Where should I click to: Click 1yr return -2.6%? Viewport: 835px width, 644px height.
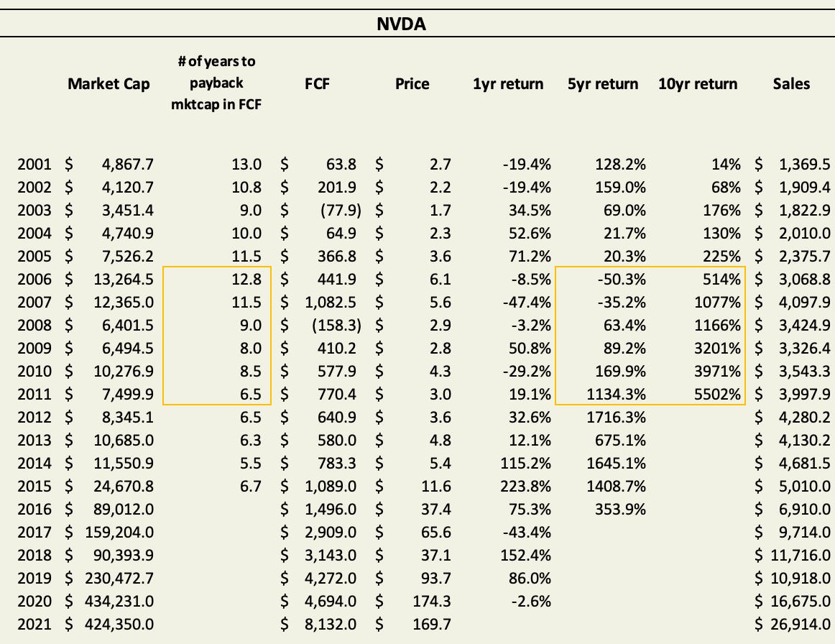[531, 601]
